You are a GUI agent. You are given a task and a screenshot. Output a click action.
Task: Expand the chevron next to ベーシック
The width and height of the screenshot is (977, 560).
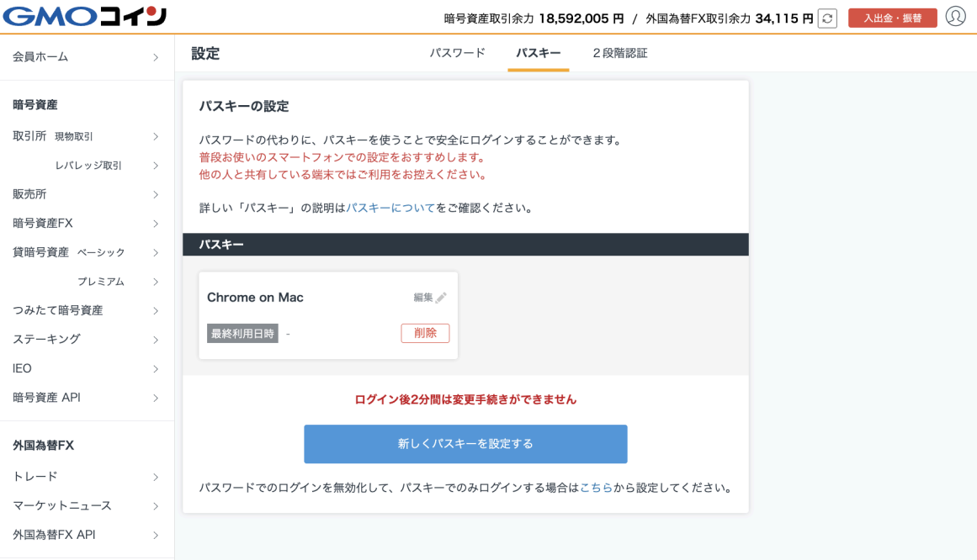point(156,253)
